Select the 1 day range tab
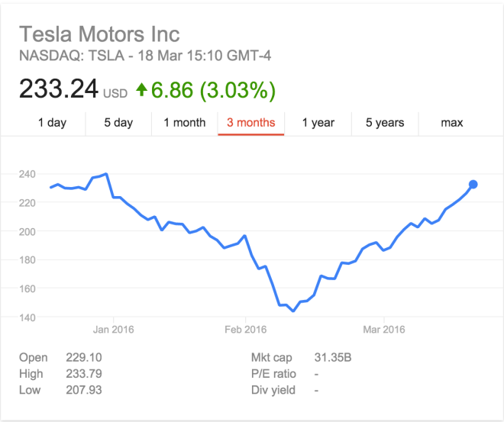 click(52, 122)
